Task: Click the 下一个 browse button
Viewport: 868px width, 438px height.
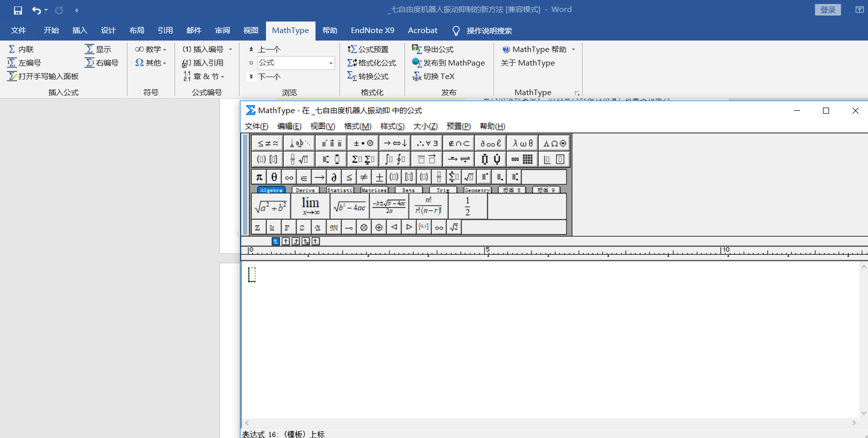Action: click(x=265, y=77)
